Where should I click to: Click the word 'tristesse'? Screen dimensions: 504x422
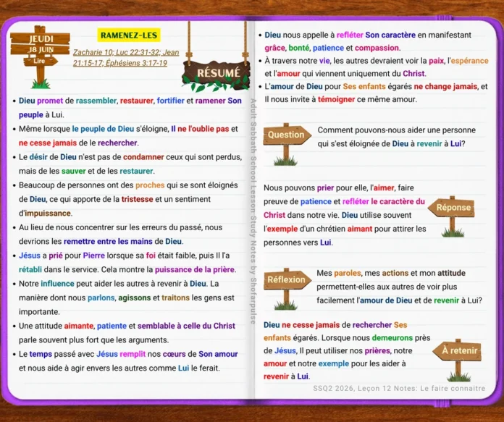point(138,199)
